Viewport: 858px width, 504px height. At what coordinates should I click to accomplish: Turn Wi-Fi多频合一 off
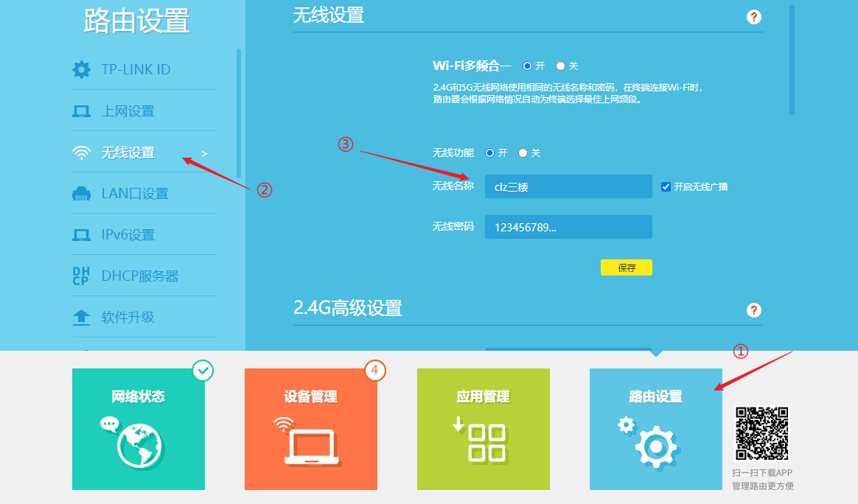point(560,66)
